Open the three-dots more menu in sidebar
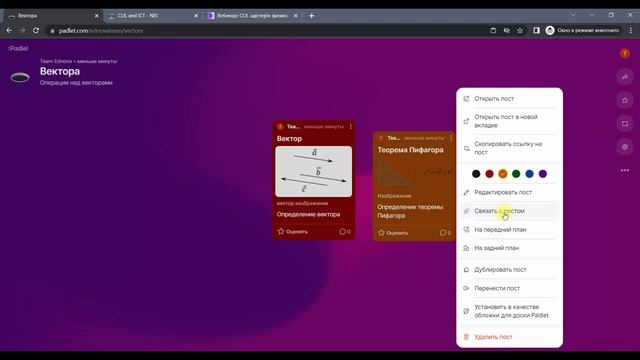This screenshot has height=360, width=640. (624, 170)
